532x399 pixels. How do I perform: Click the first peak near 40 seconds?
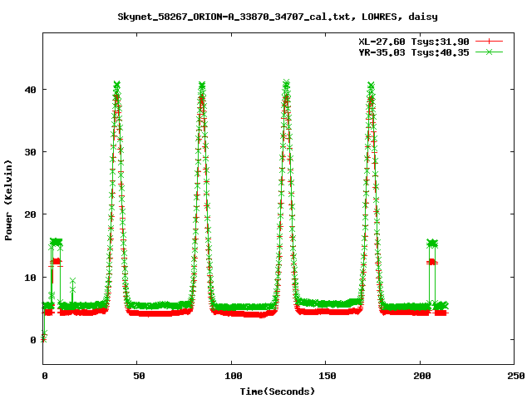[116, 85]
